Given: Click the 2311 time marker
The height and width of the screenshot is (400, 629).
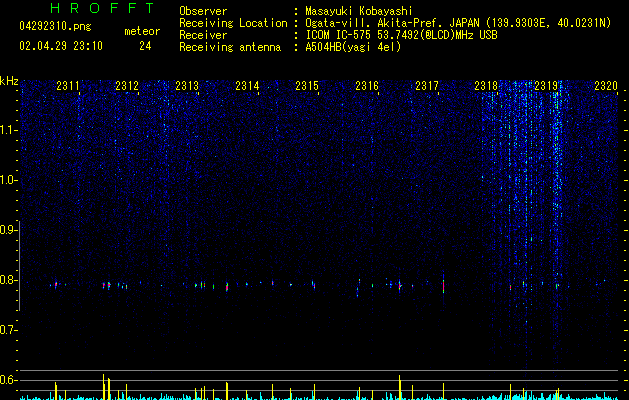Looking at the screenshot, I should (x=68, y=85).
